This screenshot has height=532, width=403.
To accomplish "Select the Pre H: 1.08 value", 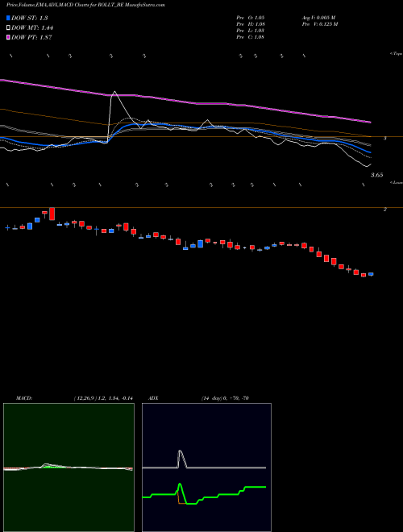I will (x=251, y=24).
